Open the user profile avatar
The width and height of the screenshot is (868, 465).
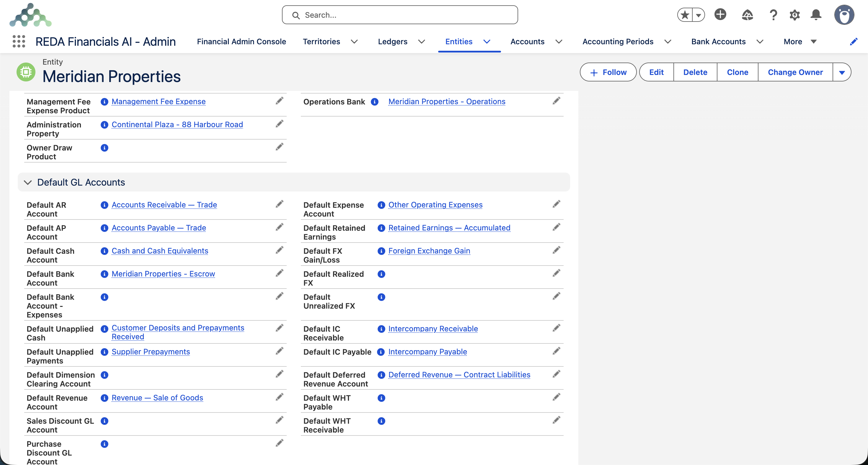click(844, 15)
